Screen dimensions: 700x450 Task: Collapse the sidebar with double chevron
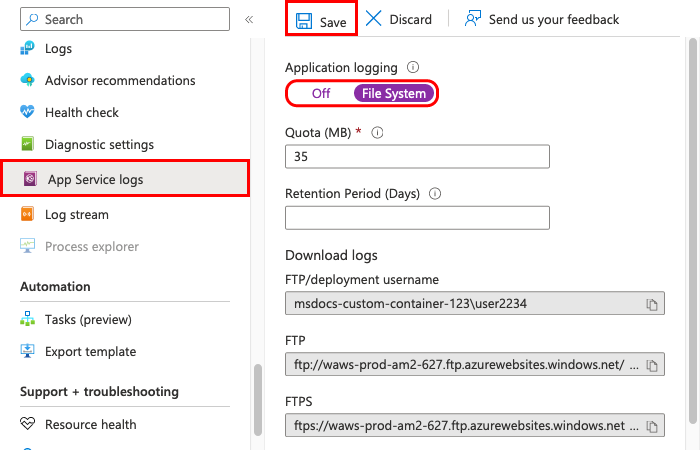click(x=249, y=19)
